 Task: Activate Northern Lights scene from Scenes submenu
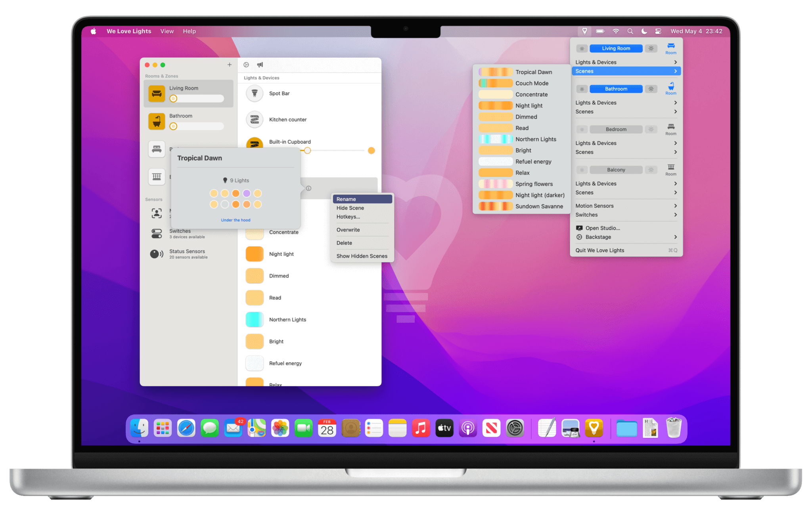click(x=535, y=139)
